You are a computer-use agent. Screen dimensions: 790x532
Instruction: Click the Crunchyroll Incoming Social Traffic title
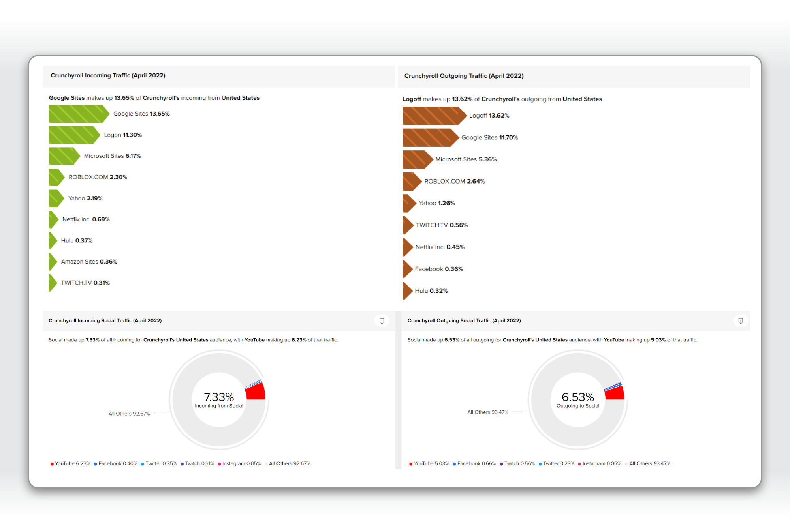click(105, 321)
